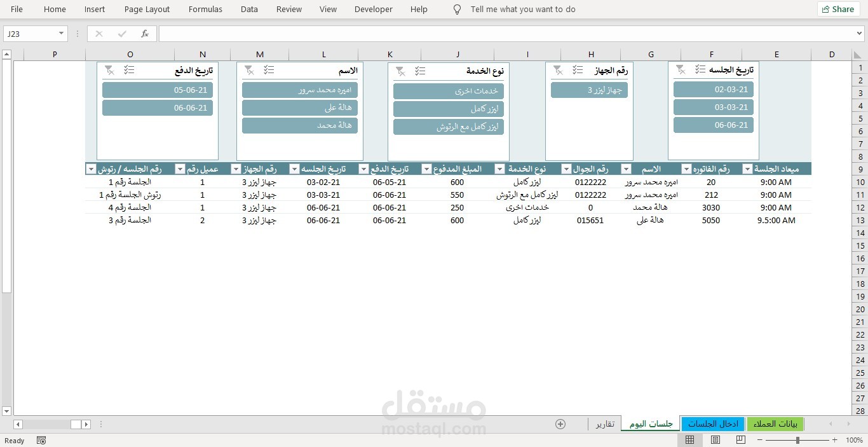
Task: Toggle multi-select on نوع الخدمة slicer
Action: pos(420,71)
